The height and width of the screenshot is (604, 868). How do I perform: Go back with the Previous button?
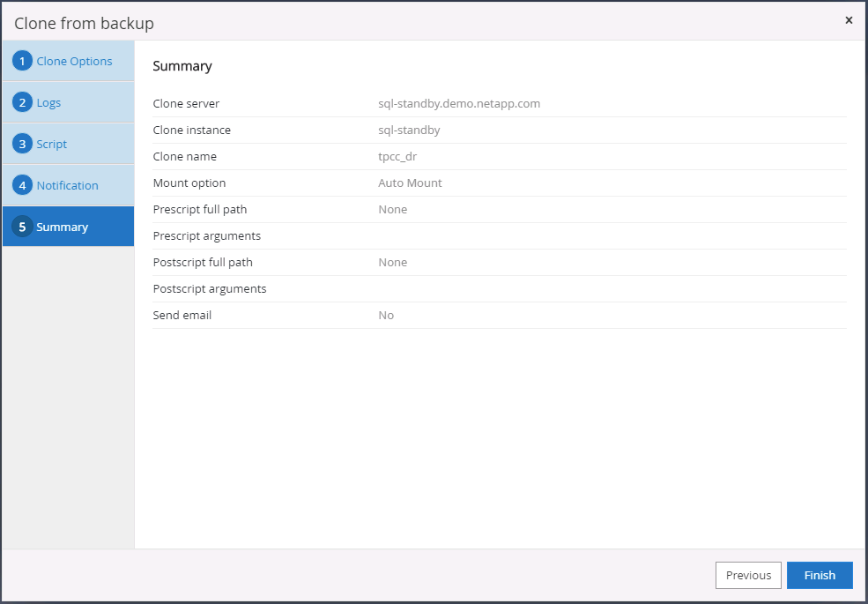pyautogui.click(x=748, y=575)
